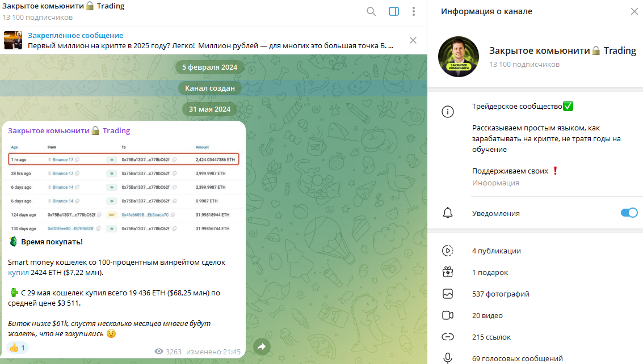Toggle the Уведомления notifications switch
643x364 pixels.
629,212
